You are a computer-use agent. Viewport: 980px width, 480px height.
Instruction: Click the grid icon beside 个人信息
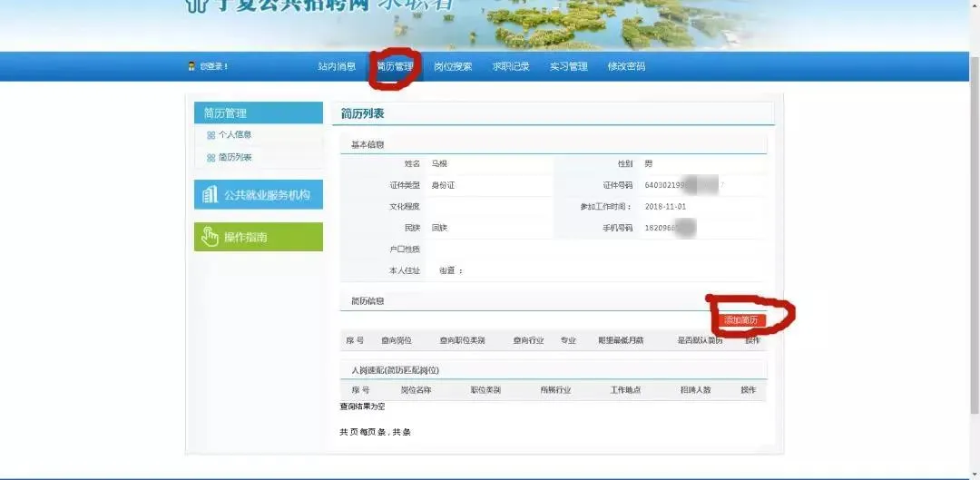pos(211,135)
